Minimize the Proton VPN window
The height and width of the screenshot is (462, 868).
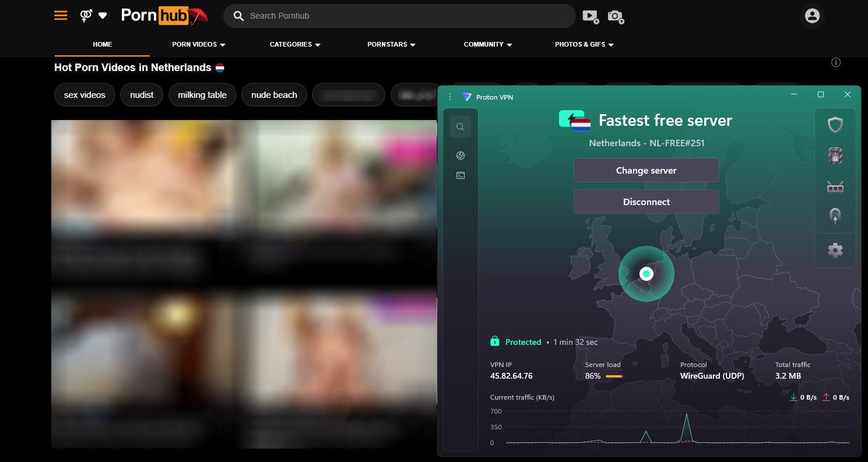[794, 94]
